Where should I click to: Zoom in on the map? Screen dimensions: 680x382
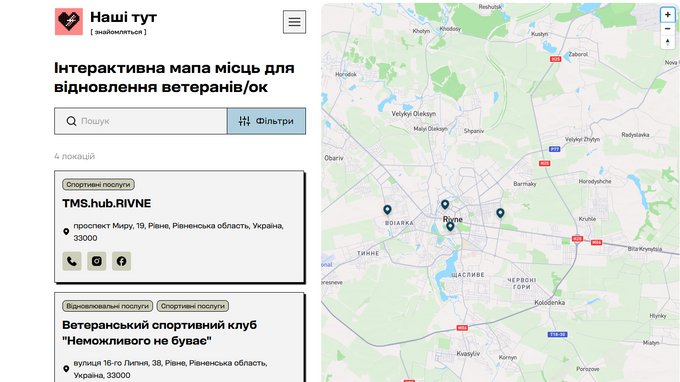(667, 15)
